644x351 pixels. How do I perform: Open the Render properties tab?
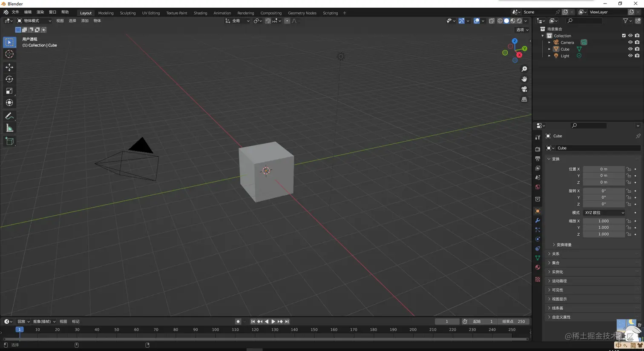click(x=538, y=149)
